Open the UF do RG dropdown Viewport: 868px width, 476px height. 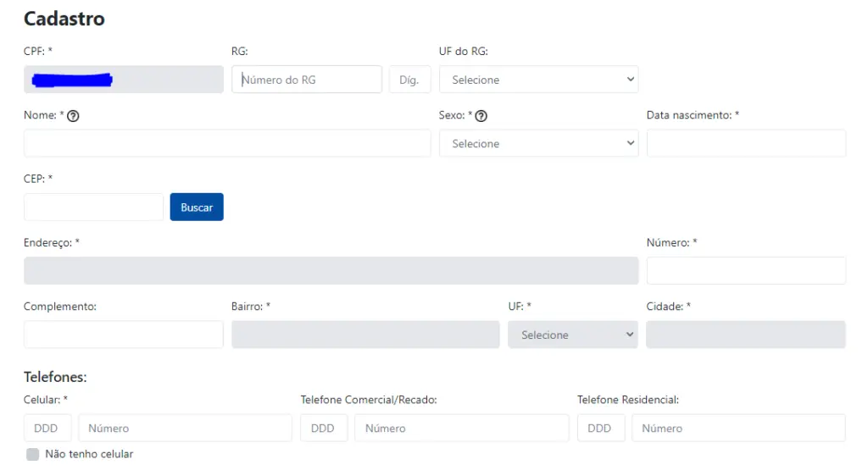click(538, 80)
